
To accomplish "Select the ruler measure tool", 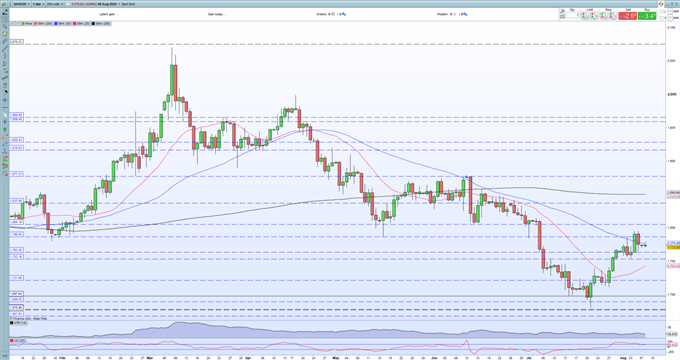I will 5,41.
